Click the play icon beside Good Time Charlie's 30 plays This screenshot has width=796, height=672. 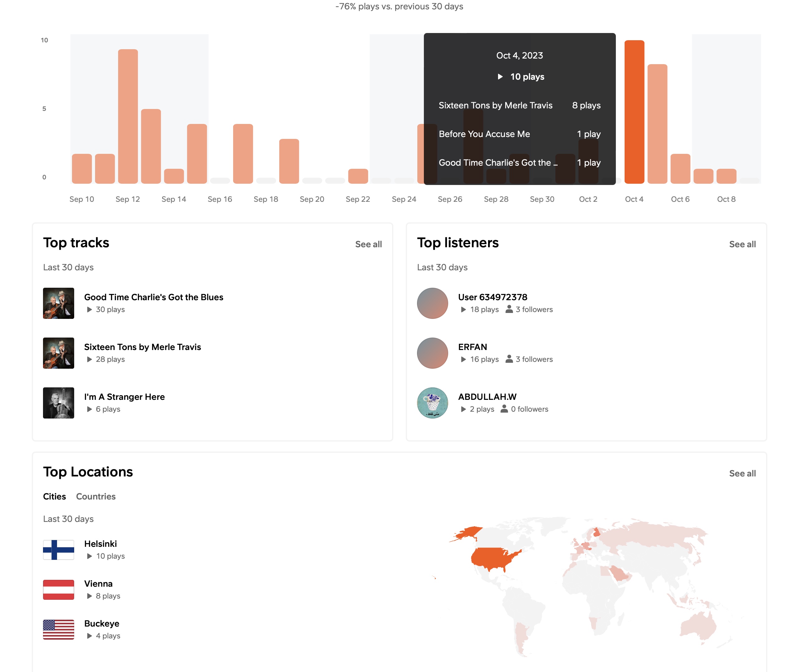point(89,309)
